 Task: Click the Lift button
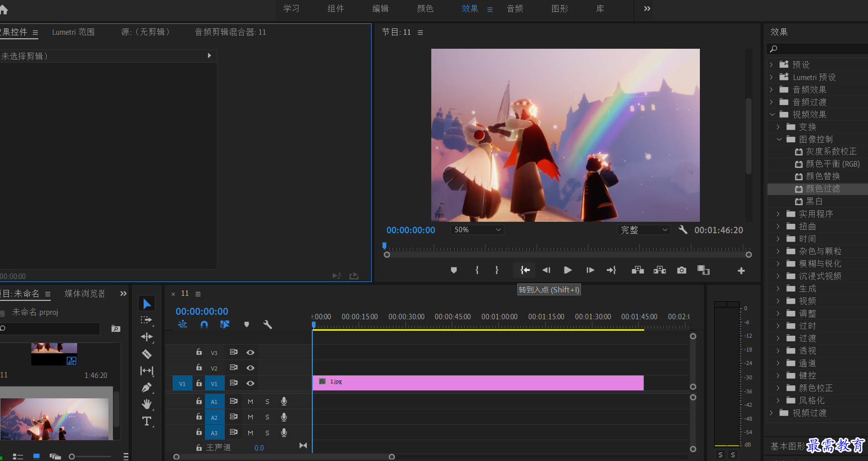[x=638, y=270]
